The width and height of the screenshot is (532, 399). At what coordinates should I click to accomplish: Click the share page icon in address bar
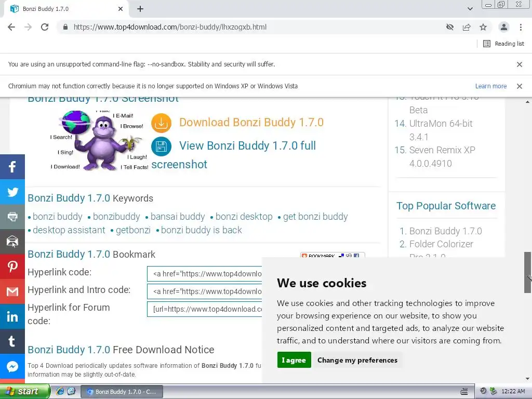click(x=467, y=27)
